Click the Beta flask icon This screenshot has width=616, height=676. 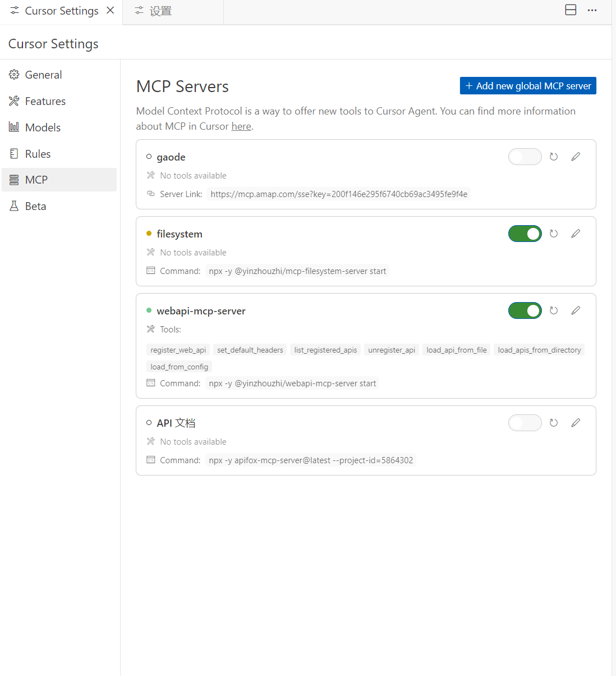pos(14,206)
